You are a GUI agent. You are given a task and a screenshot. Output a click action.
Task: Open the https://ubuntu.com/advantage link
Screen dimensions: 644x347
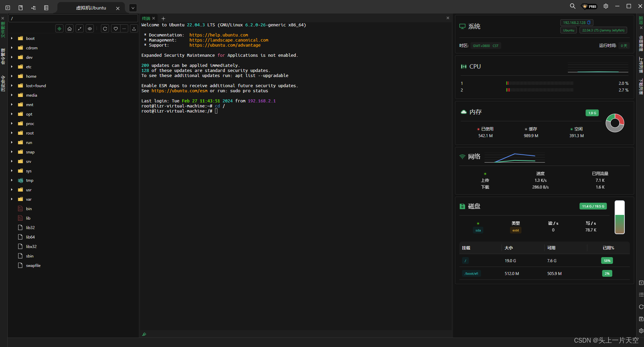225,45
